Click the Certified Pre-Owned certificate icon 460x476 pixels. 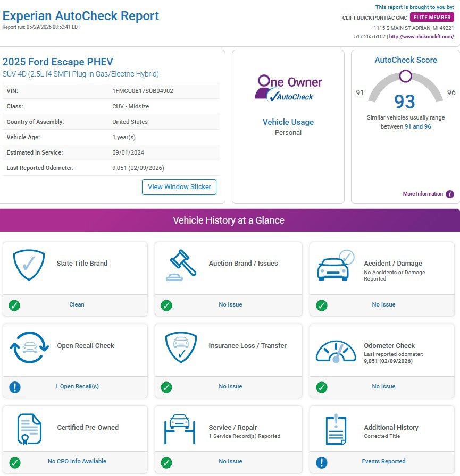29,429
